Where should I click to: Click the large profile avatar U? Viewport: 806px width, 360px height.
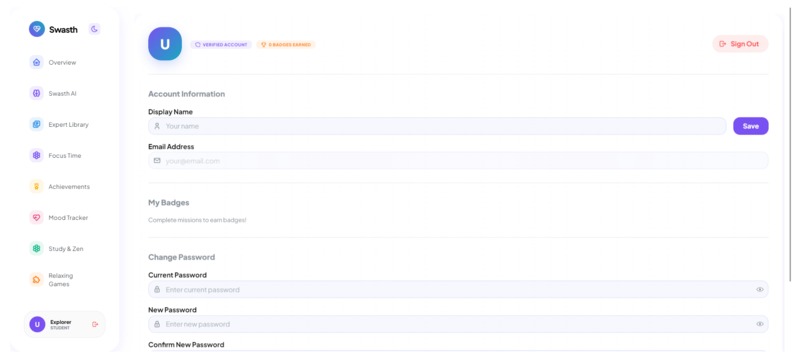pos(165,44)
